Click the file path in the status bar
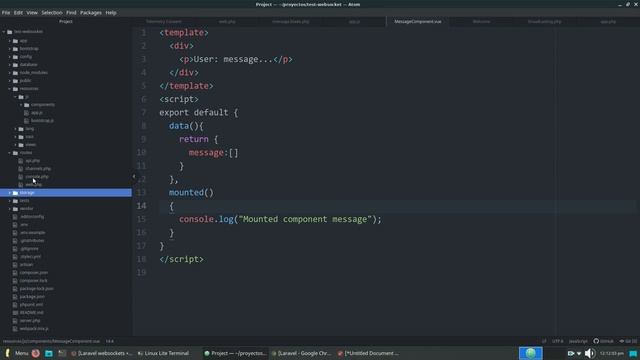The height and width of the screenshot is (360, 640). 51,341
